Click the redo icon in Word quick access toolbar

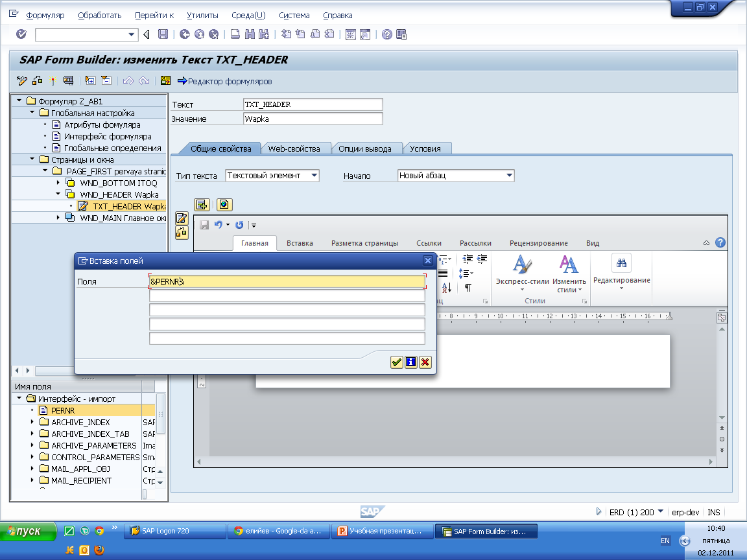(239, 225)
